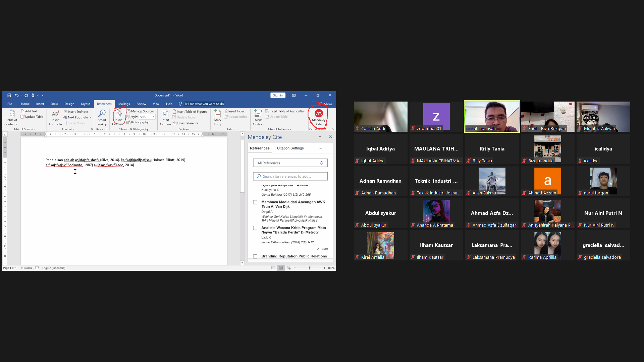
Task: Open the File menu tab
Action: [x=10, y=104]
